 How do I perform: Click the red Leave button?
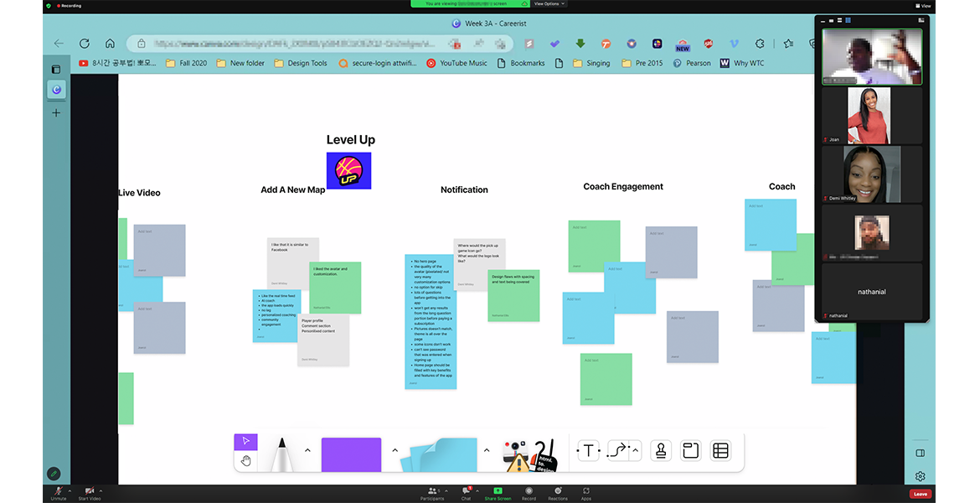(x=921, y=494)
